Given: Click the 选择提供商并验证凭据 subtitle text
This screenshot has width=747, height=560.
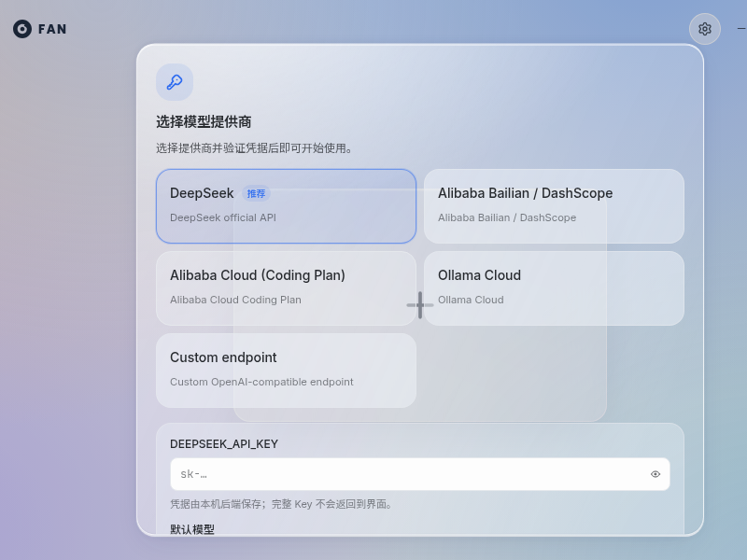Looking at the screenshot, I should point(254,148).
